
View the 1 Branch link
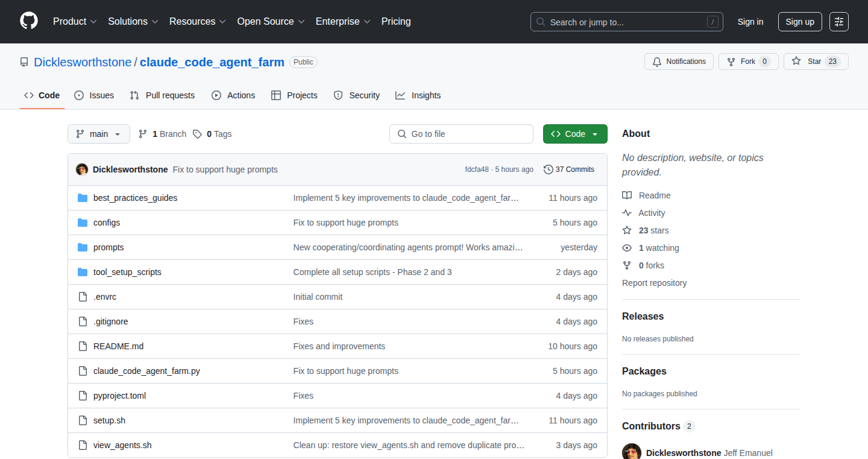(163, 134)
